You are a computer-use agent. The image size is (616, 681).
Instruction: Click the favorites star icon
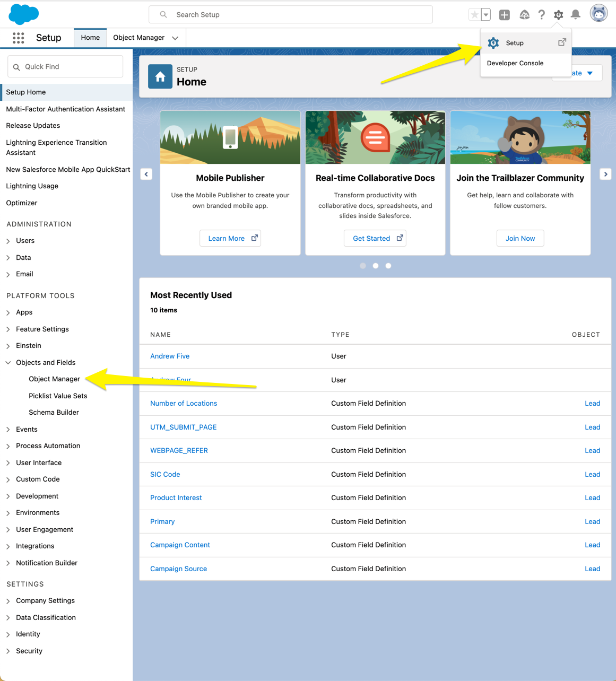475,14
